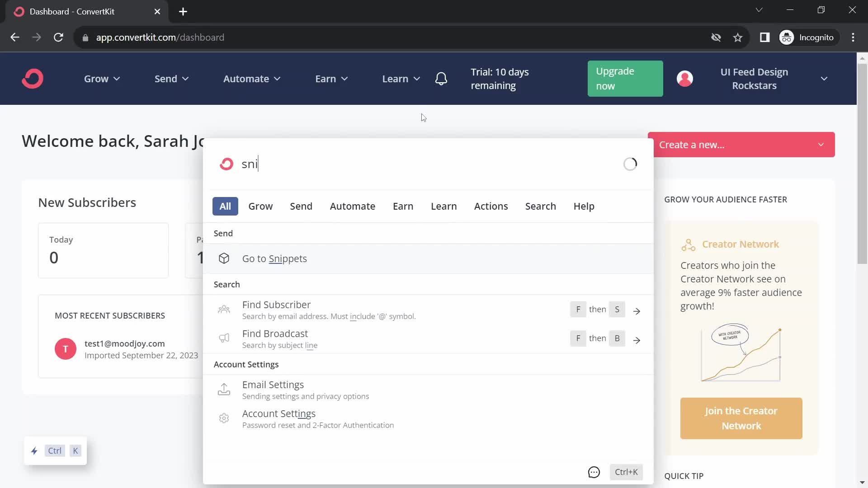868x488 pixels.
Task: Select the Help filter tab
Action: point(584,206)
